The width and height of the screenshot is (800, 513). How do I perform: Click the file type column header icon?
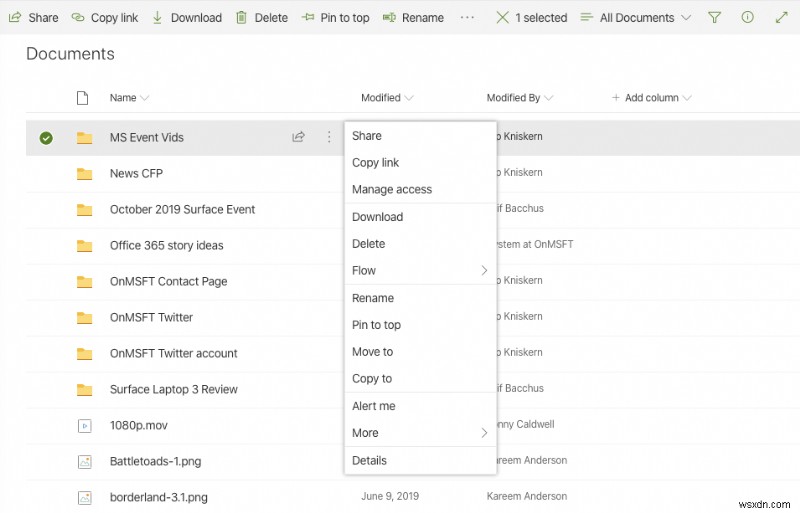pyautogui.click(x=82, y=97)
